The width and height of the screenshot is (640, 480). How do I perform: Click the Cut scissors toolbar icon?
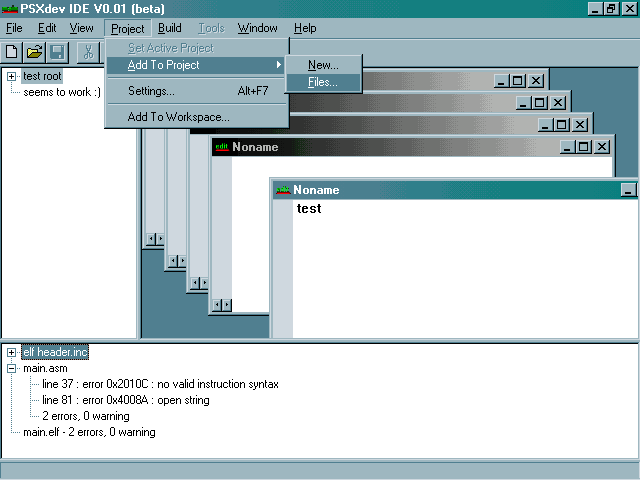tap(88, 52)
